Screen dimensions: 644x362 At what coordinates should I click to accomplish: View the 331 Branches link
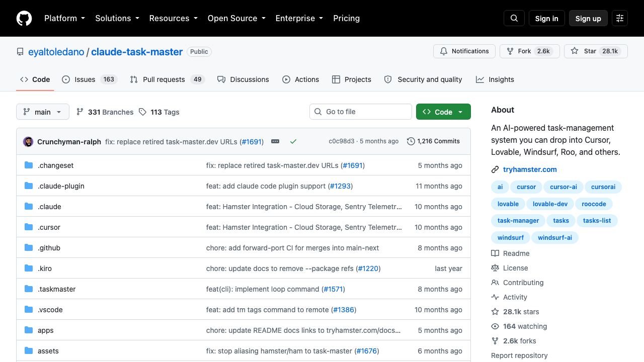[105, 112]
